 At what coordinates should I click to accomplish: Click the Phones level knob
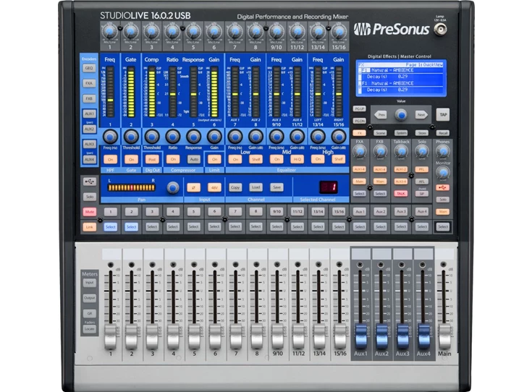(x=442, y=152)
